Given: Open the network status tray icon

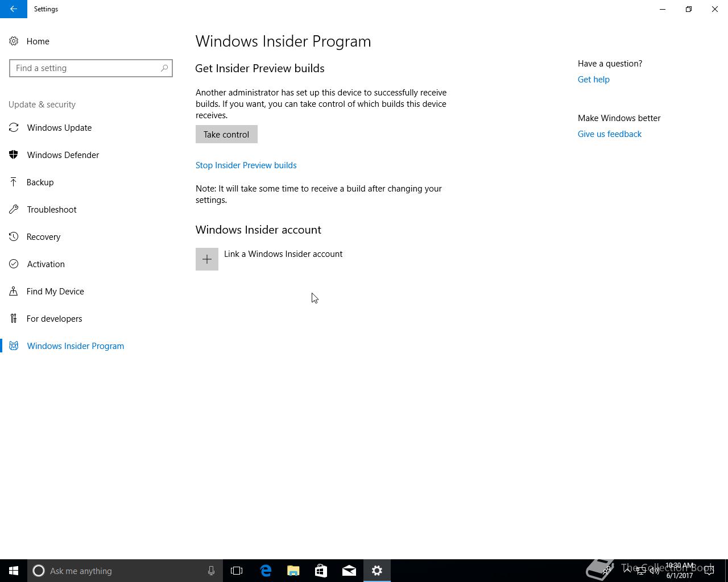Looking at the screenshot, I should (x=640, y=571).
